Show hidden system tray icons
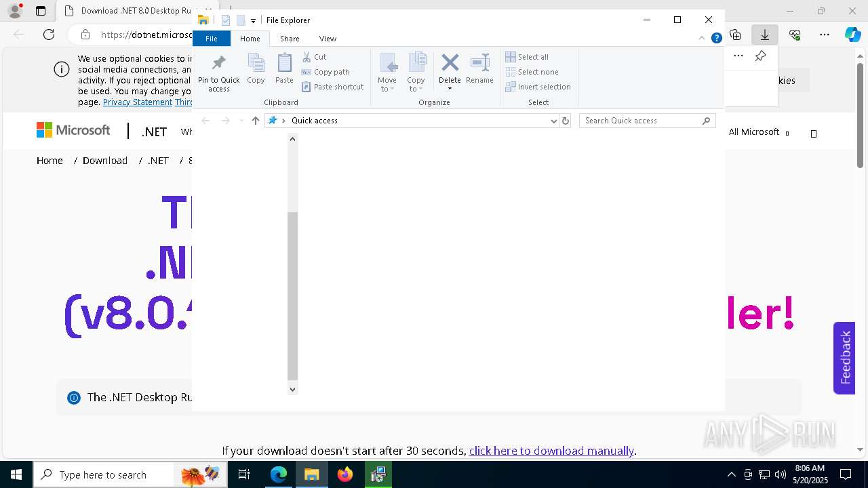The width and height of the screenshot is (868, 488). click(731, 474)
